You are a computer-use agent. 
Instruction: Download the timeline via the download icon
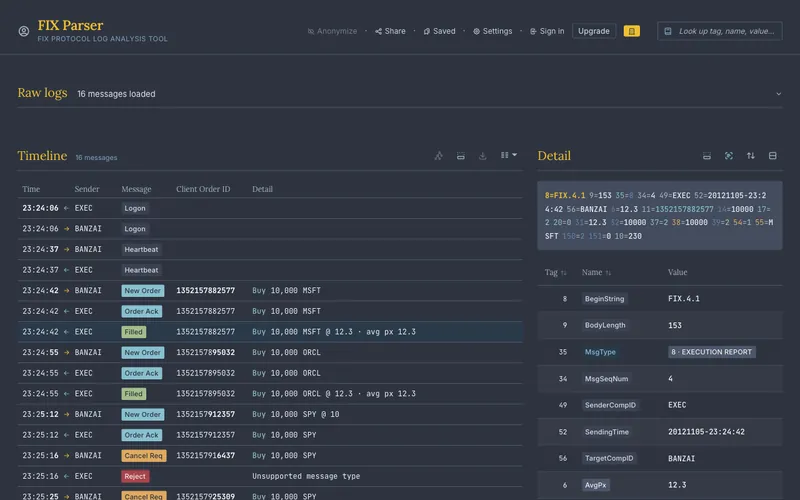(x=482, y=156)
